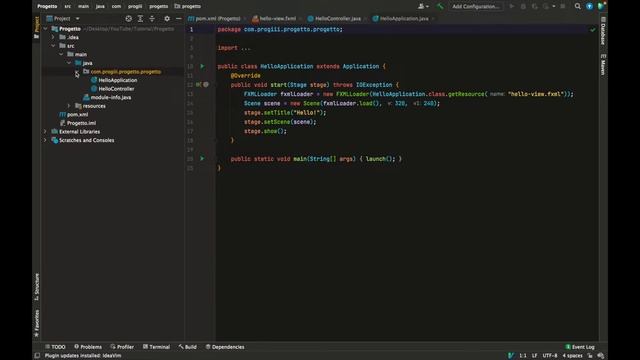The width and height of the screenshot is (640, 360).
Task: Open Search Everywhere magnifier icon
Action: coord(578,6)
